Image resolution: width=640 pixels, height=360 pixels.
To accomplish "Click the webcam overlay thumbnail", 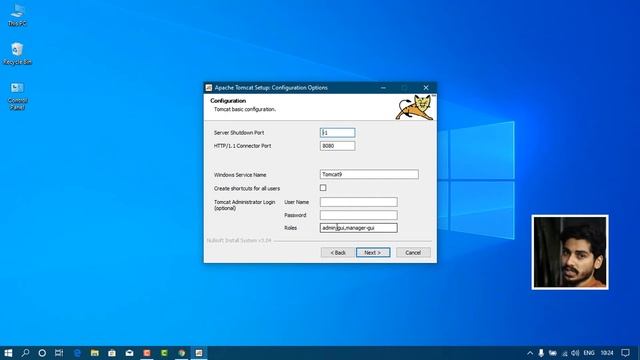I will click(570, 252).
